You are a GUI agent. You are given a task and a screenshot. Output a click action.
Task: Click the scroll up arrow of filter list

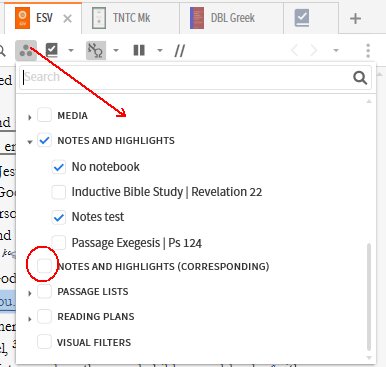[x=369, y=101]
